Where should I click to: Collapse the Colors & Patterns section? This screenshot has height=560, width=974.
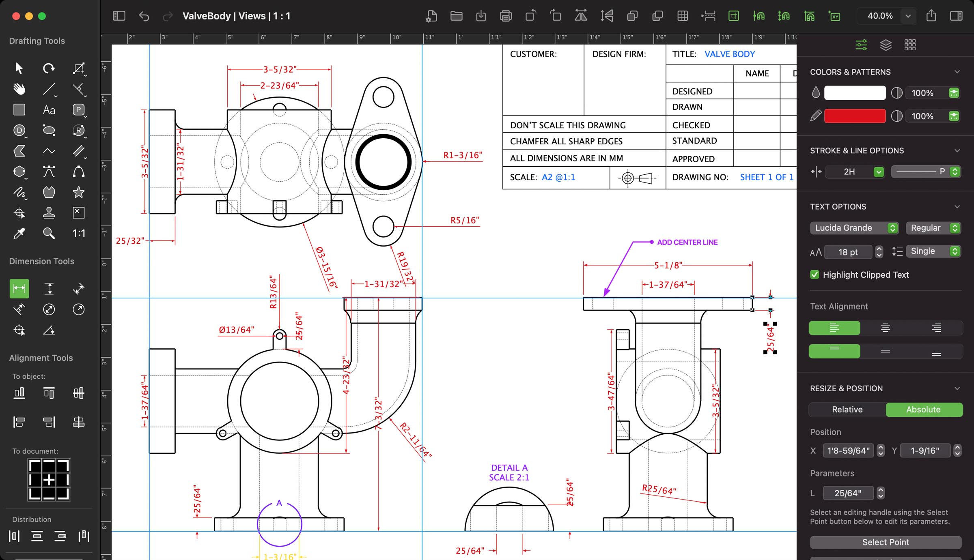tap(957, 72)
